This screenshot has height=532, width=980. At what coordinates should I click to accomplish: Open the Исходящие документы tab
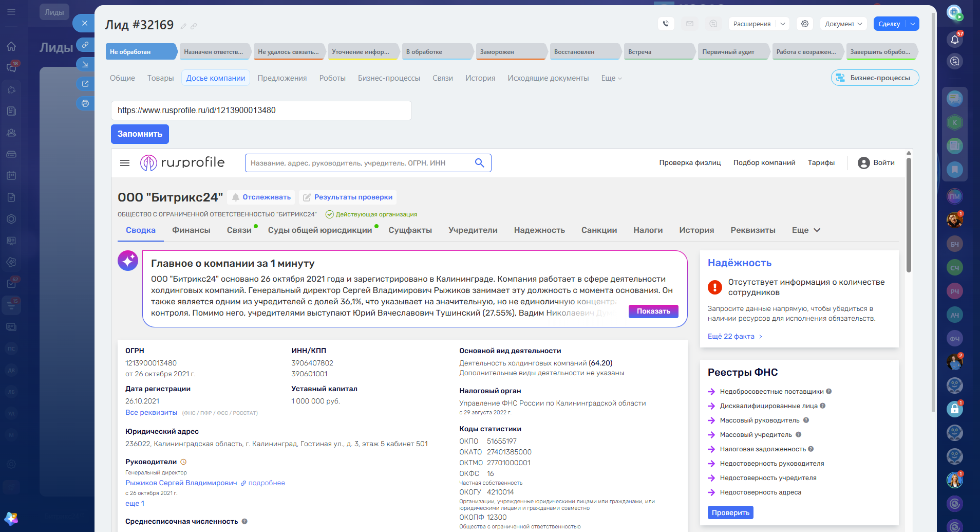tap(548, 78)
